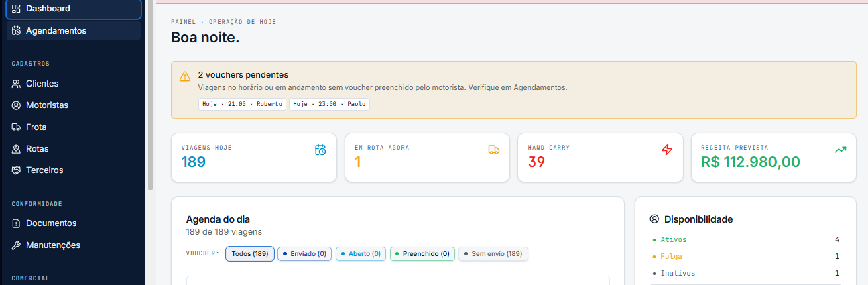Click the Rotas map-pin icon

coord(17,148)
